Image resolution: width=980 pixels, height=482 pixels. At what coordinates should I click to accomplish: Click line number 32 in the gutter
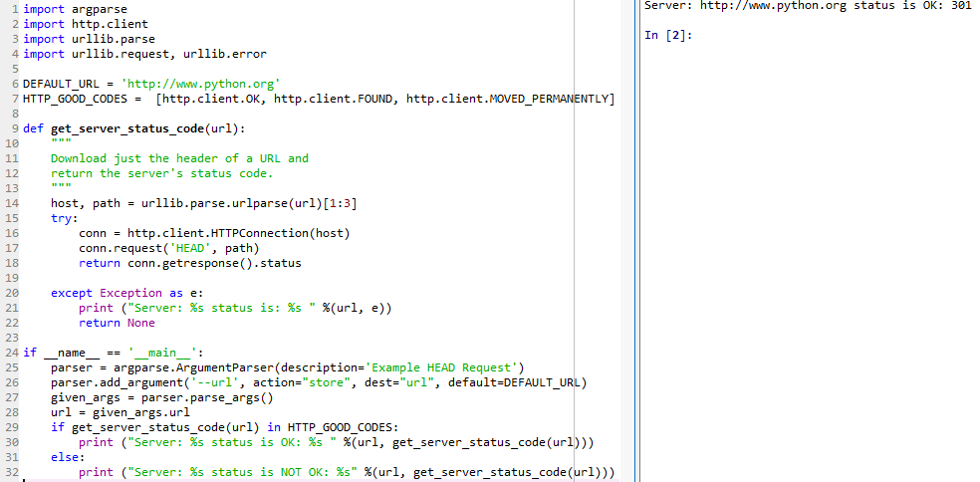pos(12,472)
